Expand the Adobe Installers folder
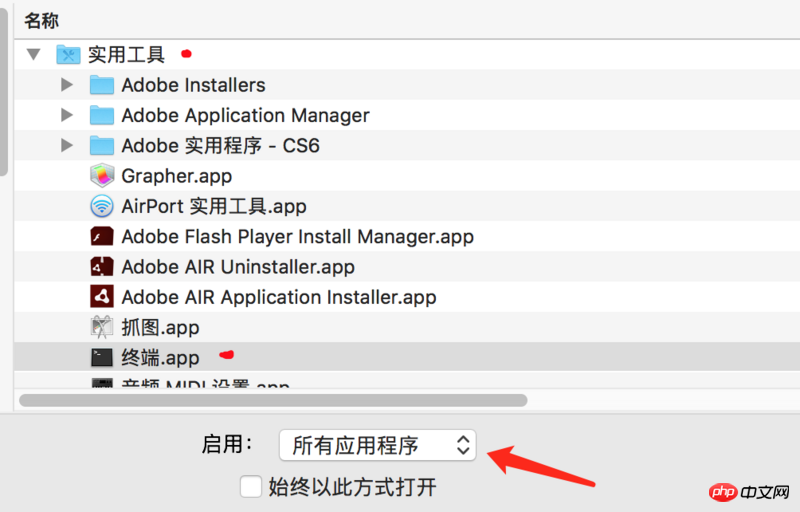Image resolution: width=800 pixels, height=512 pixels. click(66, 85)
